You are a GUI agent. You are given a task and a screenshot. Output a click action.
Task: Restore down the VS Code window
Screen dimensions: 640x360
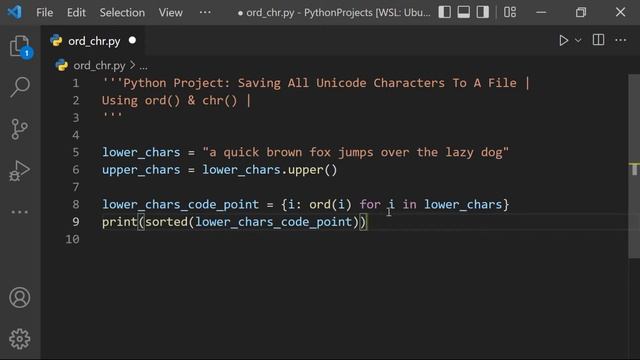pyautogui.click(x=580, y=12)
